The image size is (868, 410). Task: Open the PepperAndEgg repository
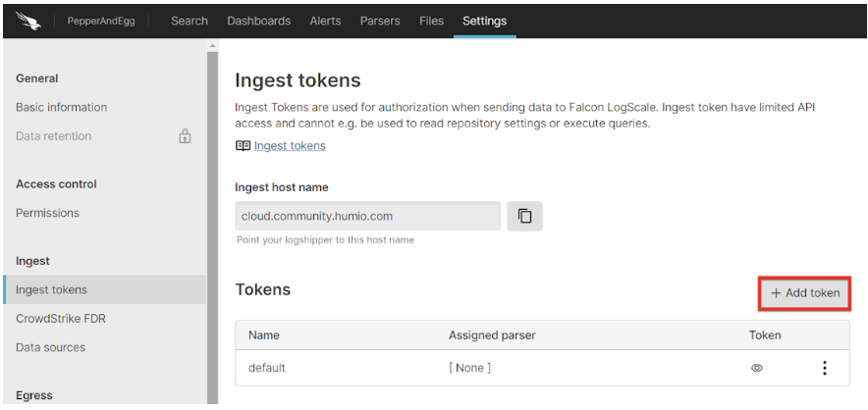[101, 22]
